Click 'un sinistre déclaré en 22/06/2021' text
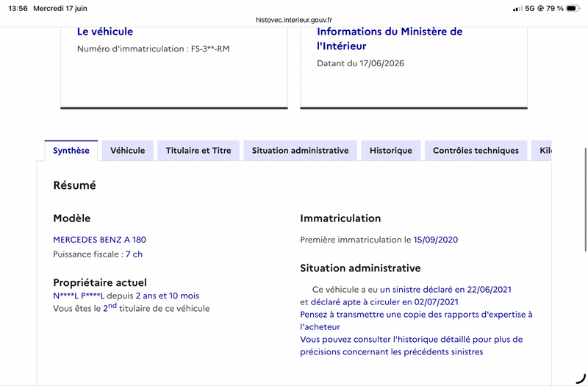The width and height of the screenshot is (588, 386). 445,290
